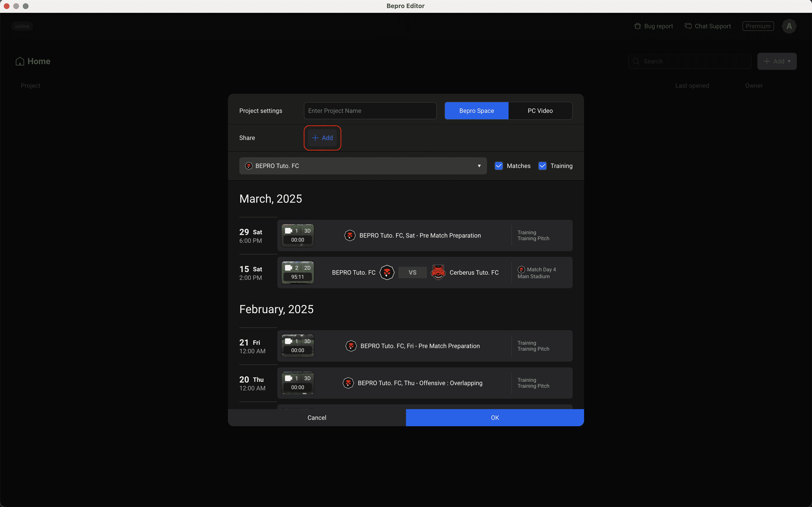Click the Premium badge
The width and height of the screenshot is (812, 507).
coord(758,26)
